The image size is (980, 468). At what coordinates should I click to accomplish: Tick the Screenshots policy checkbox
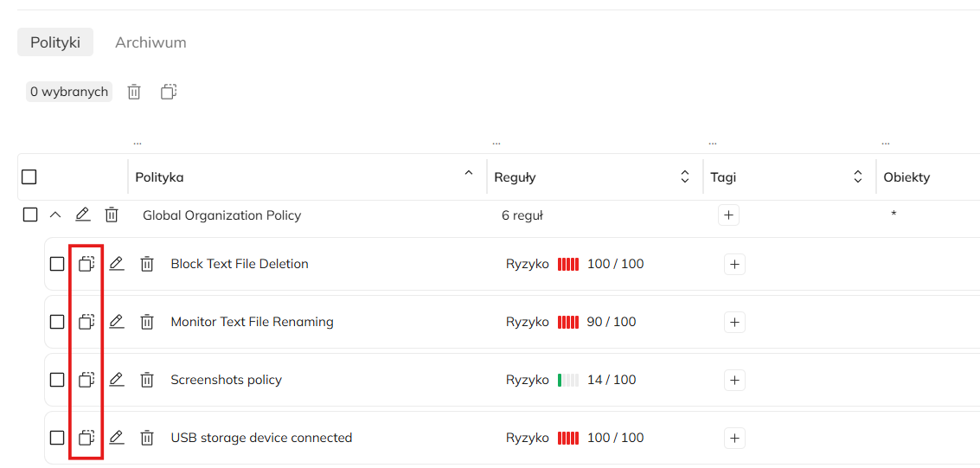point(57,380)
